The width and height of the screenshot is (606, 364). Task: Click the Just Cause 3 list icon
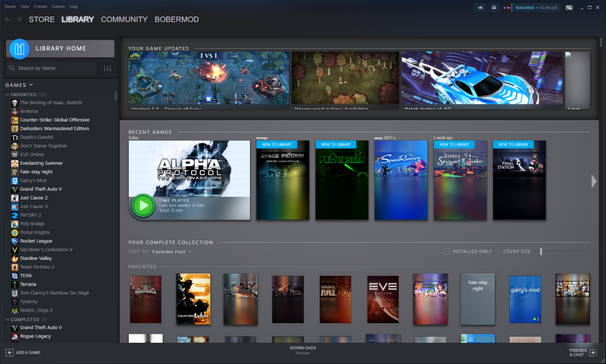15,206
